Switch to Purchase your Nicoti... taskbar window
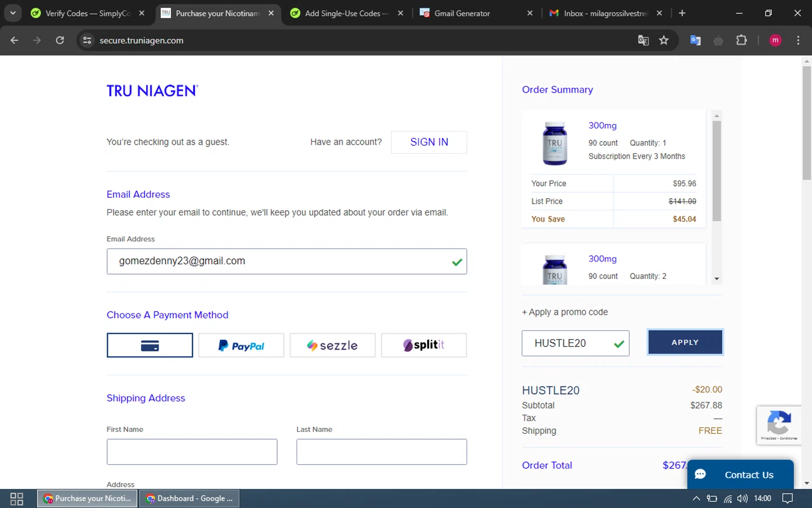 88,498
